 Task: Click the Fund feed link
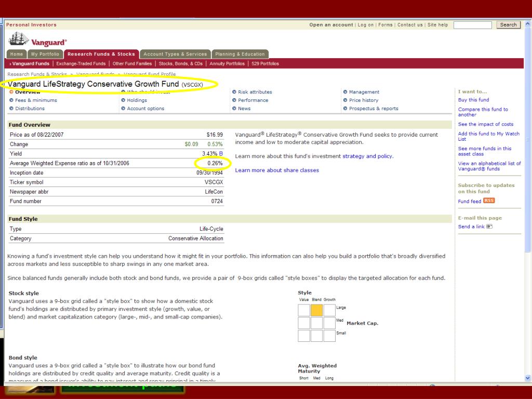[470, 201]
